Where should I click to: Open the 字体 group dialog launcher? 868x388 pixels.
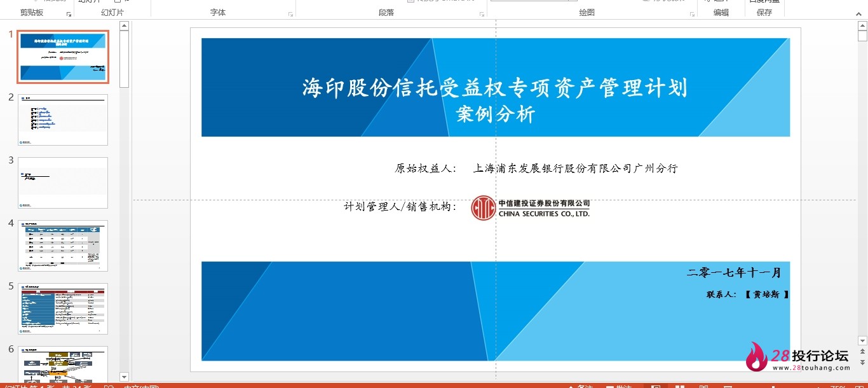pyautogui.click(x=291, y=13)
